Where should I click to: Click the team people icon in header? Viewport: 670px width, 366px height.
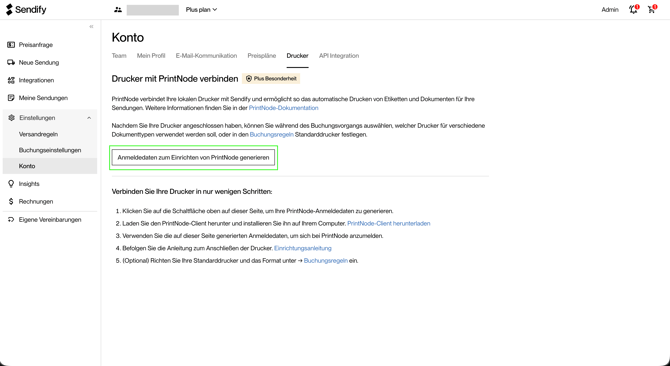point(118,9)
